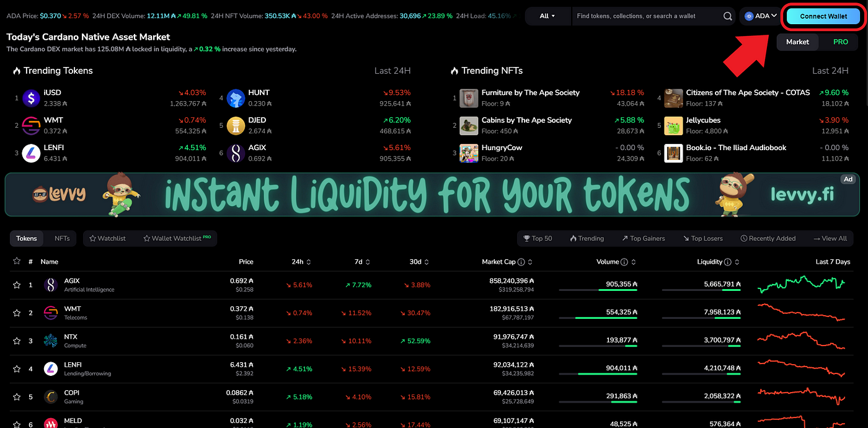Image resolution: width=868 pixels, height=428 pixels.
Task: Click the trending AGIX token logo
Action: tap(236, 153)
